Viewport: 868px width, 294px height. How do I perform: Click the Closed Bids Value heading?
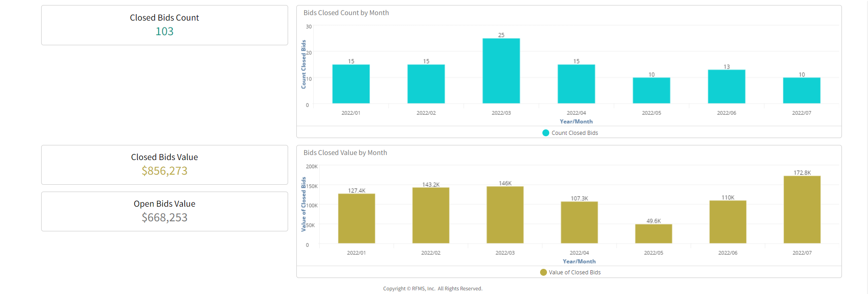pyautogui.click(x=165, y=157)
